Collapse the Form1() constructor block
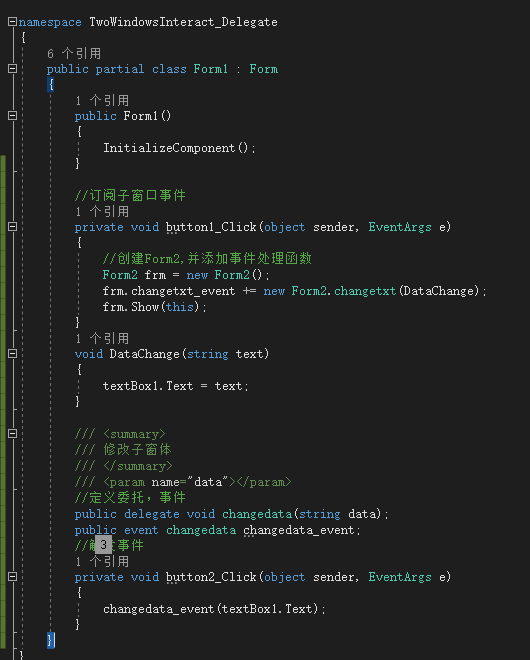This screenshot has width=530, height=660. 12,115
